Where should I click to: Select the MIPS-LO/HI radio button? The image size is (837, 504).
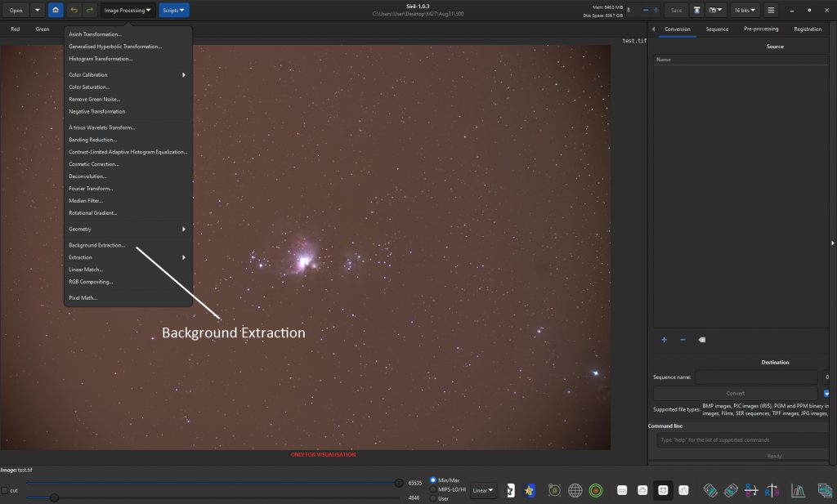(433, 489)
